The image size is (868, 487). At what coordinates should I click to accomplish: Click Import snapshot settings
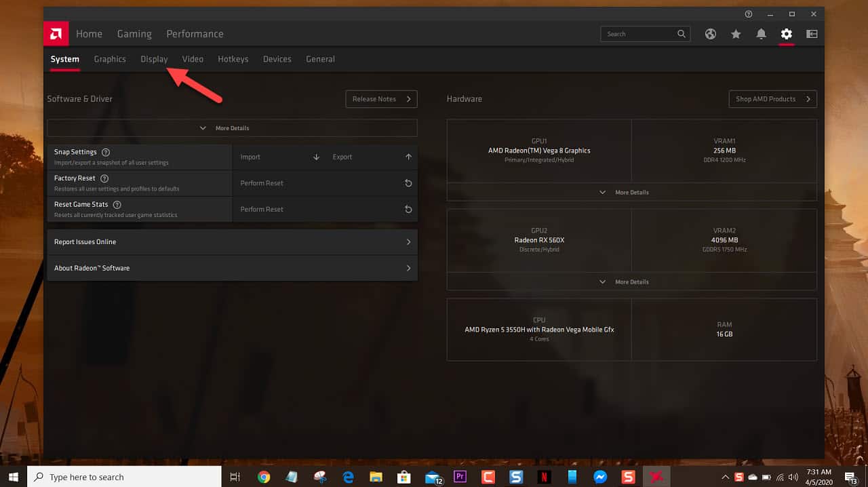point(279,157)
